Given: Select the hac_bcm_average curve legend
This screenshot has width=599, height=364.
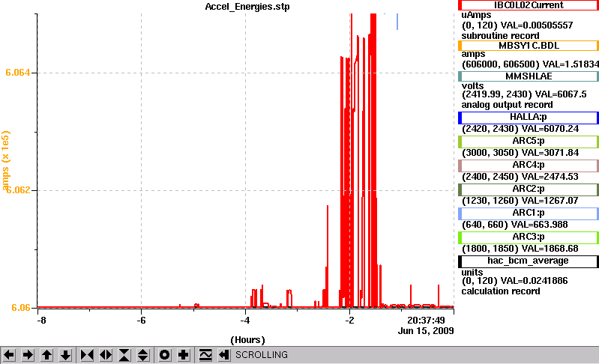Looking at the screenshot, I should pos(529,261).
